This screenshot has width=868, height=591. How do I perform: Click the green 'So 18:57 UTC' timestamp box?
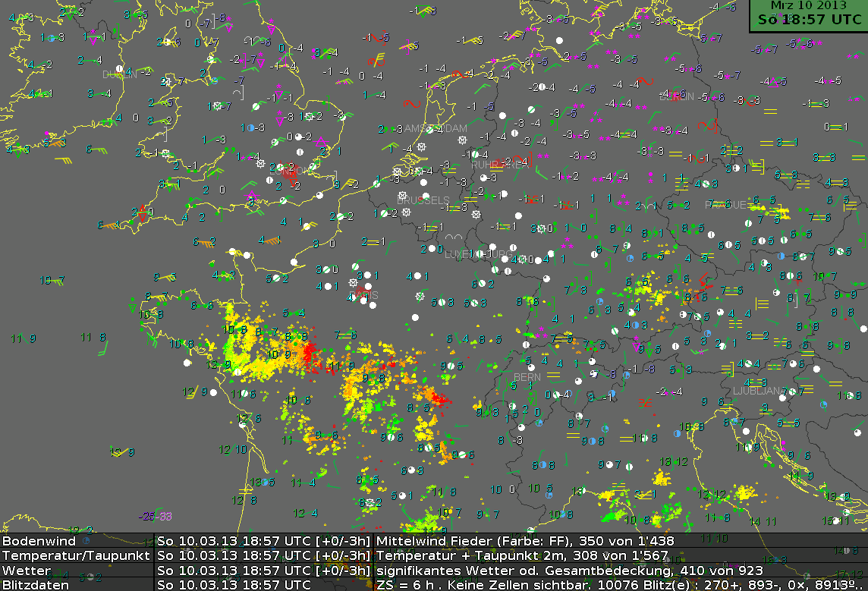[x=807, y=20]
